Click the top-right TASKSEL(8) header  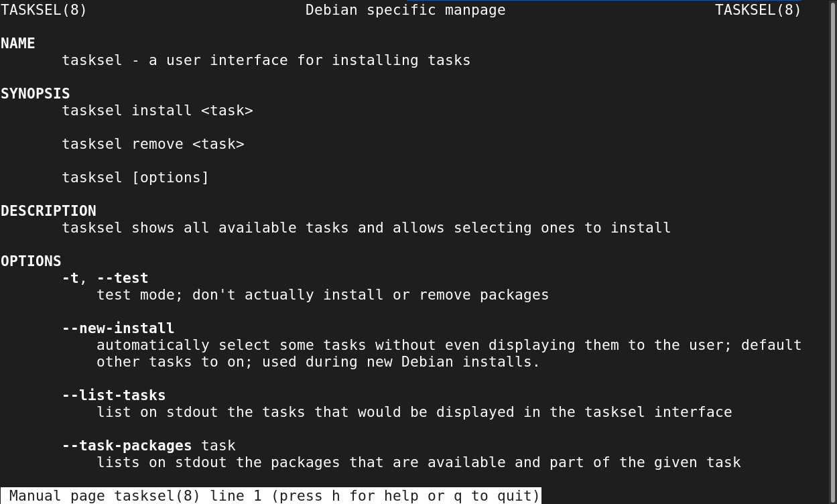coord(758,10)
